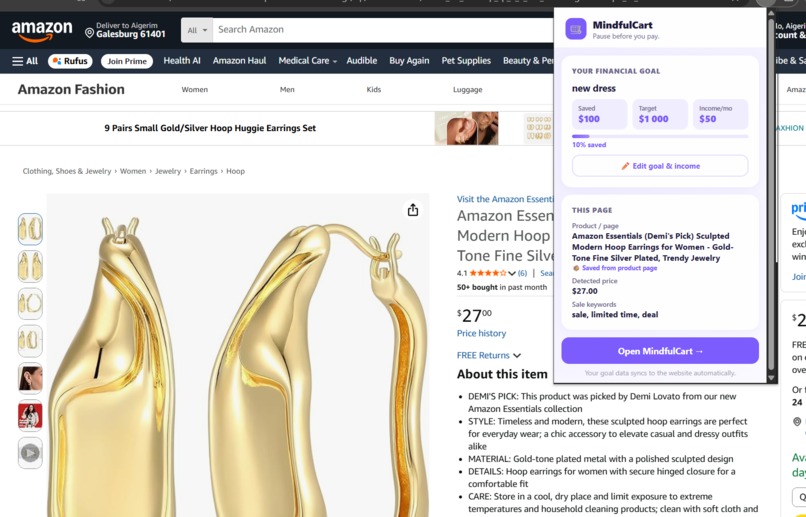Click the Target $1 000 box
The image size is (806, 517).
(x=660, y=114)
